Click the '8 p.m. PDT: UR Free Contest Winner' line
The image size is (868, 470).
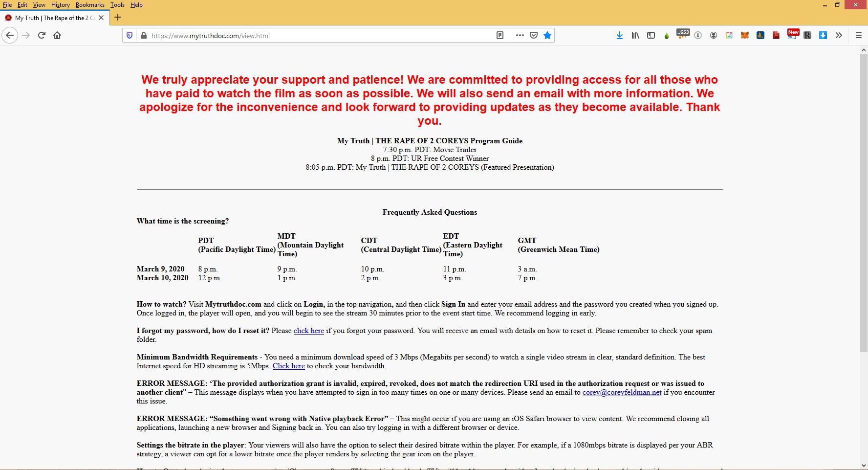[430, 158]
